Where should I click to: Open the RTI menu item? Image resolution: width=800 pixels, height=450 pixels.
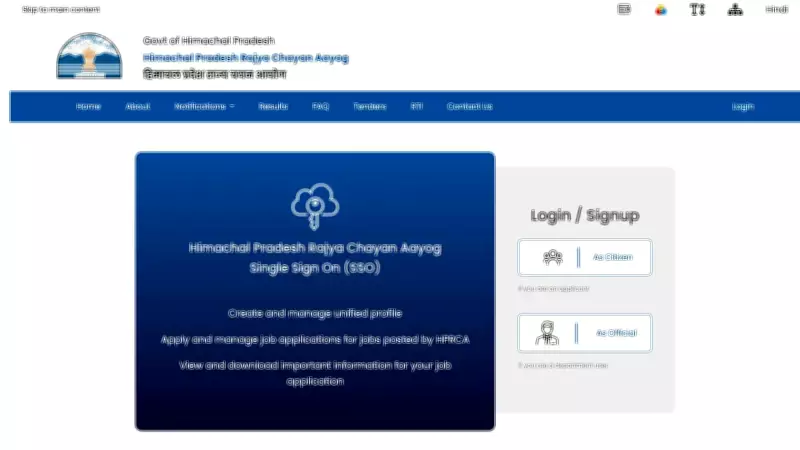click(x=417, y=106)
